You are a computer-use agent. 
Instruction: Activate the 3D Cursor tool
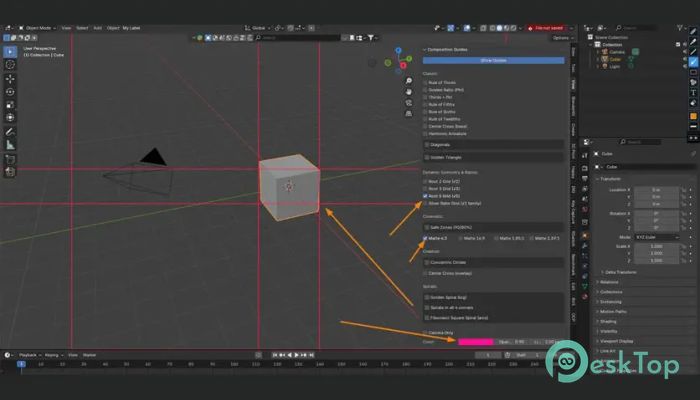(x=10, y=65)
